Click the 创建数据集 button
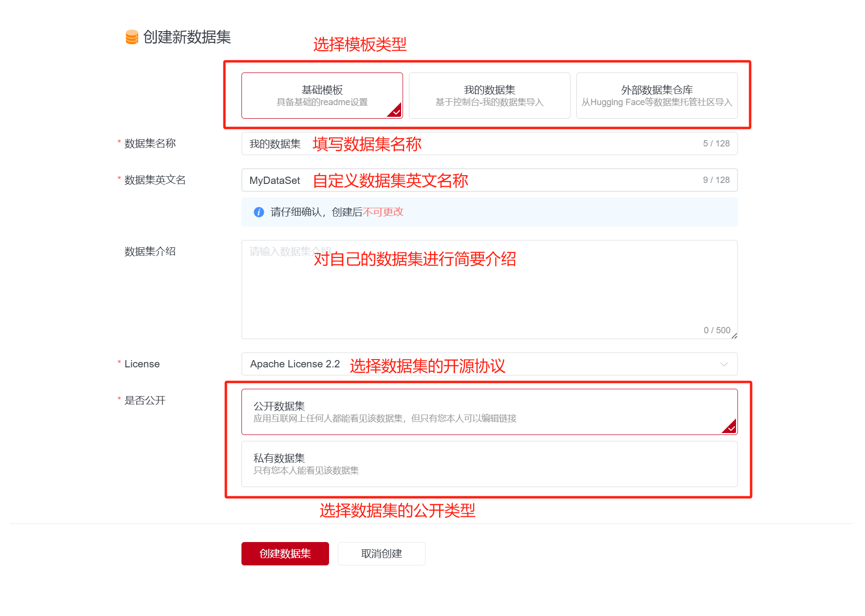Image resolution: width=865 pixels, height=616 pixels. [285, 554]
